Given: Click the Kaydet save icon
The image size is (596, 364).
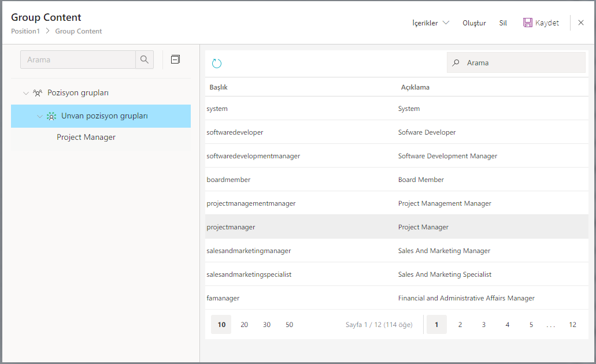Looking at the screenshot, I should tap(528, 23).
